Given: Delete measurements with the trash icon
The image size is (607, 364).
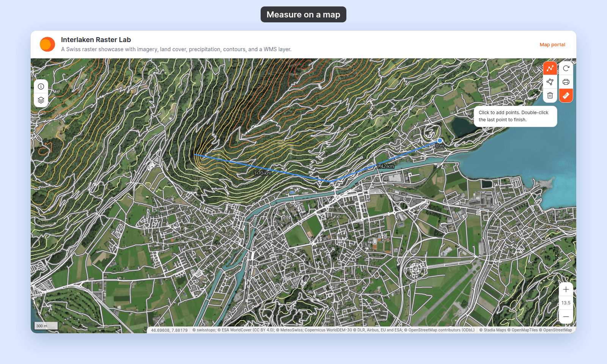Looking at the screenshot, I should [550, 96].
